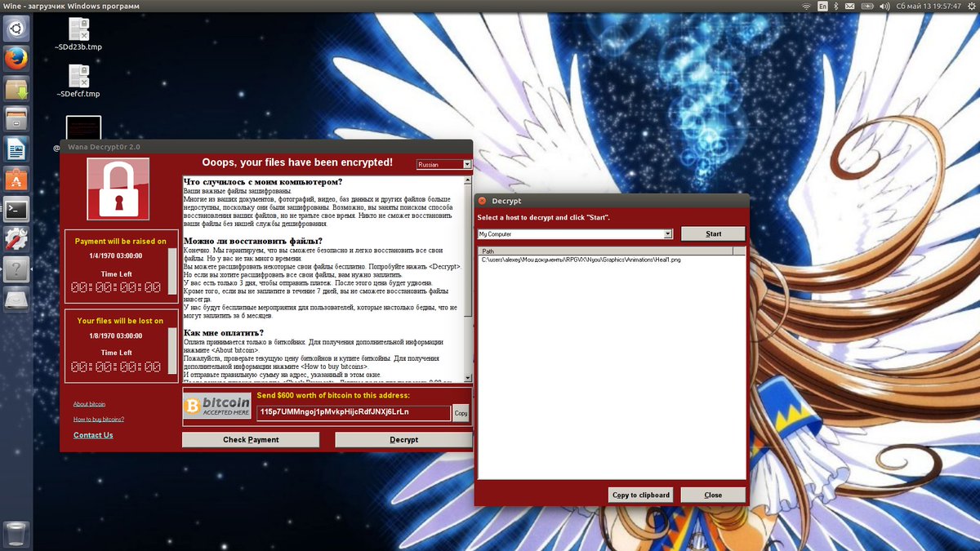Click the Bitcoin Accepted Here logo

tap(216, 407)
